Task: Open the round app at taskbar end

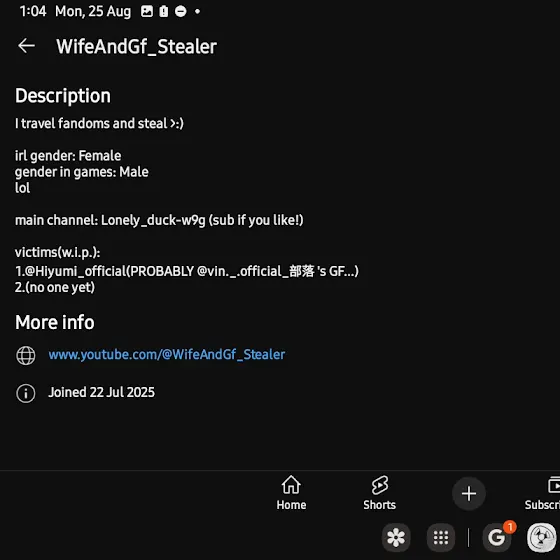Action: [x=542, y=537]
